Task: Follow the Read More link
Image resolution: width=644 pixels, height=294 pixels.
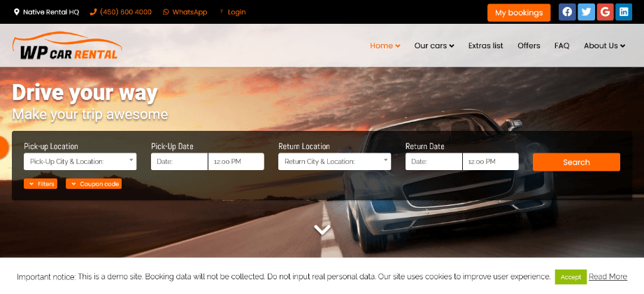Action: [x=608, y=276]
